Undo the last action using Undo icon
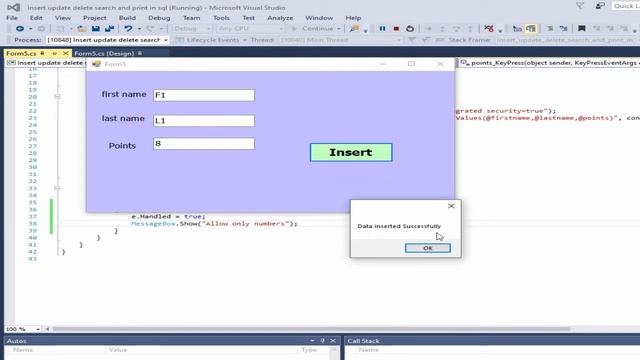 click(x=128, y=29)
